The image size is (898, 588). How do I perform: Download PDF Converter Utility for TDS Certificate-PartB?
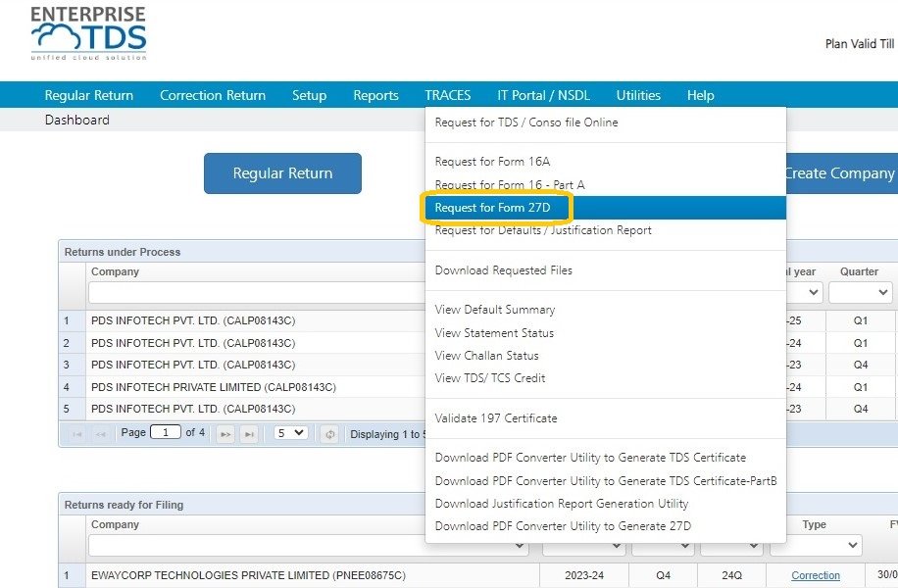click(x=605, y=481)
